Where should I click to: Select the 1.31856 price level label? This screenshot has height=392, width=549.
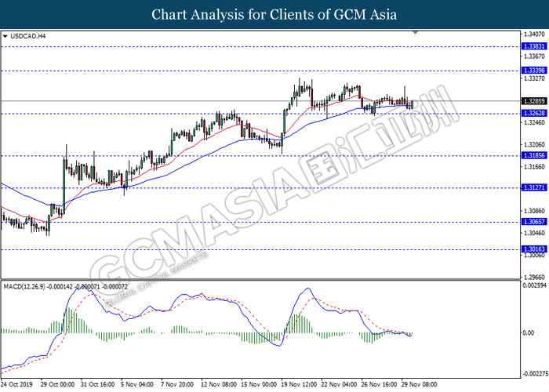point(534,156)
